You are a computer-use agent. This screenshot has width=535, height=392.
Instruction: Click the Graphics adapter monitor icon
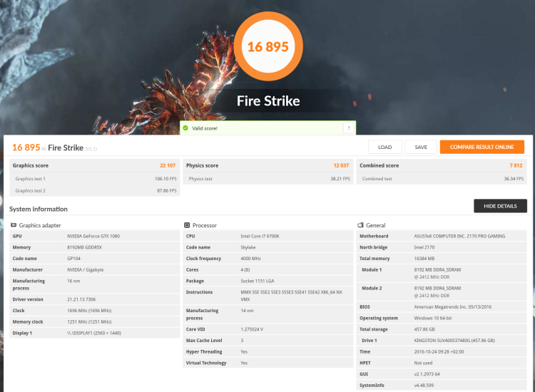14,225
